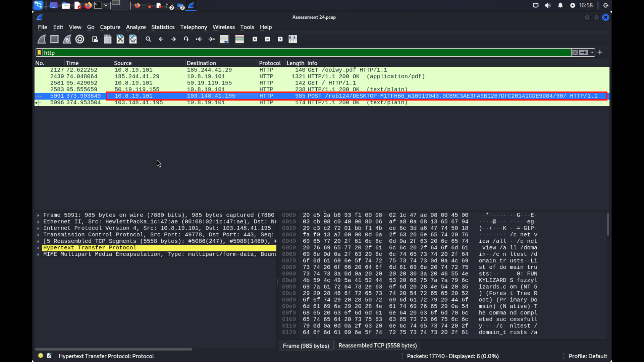
Task: Toggle the display filter bookmark icon
Action: pos(39,53)
